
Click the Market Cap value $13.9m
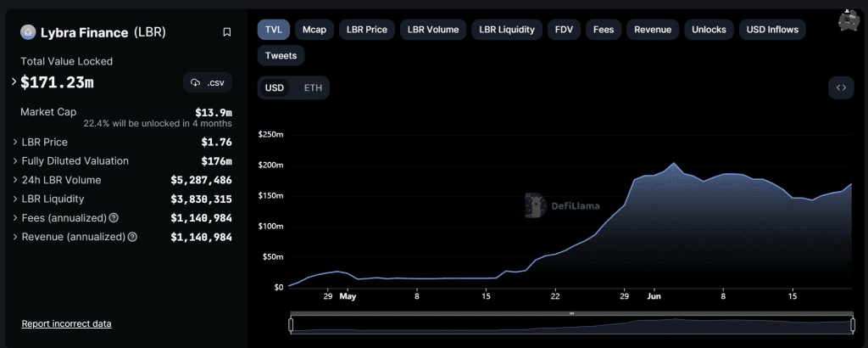[213, 112]
